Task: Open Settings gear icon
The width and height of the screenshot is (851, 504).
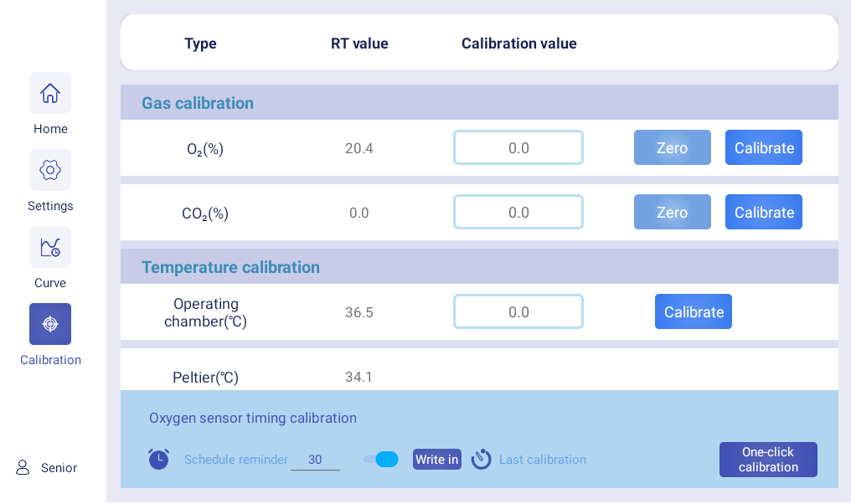Action: [x=50, y=170]
